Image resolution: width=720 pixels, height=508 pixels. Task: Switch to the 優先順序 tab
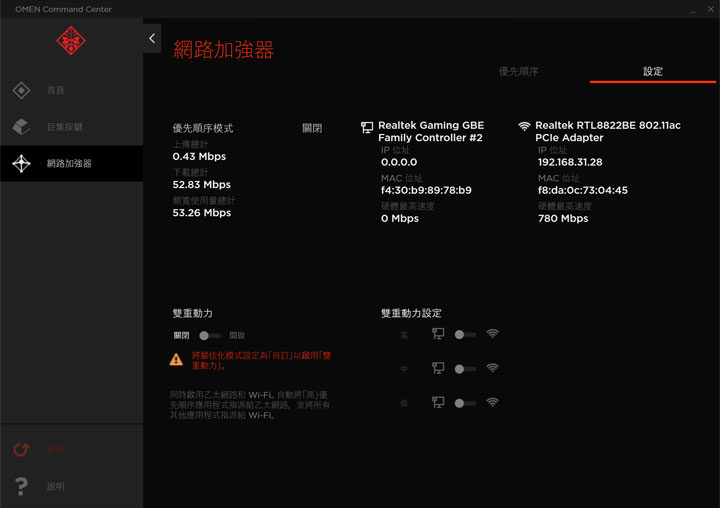(x=518, y=72)
